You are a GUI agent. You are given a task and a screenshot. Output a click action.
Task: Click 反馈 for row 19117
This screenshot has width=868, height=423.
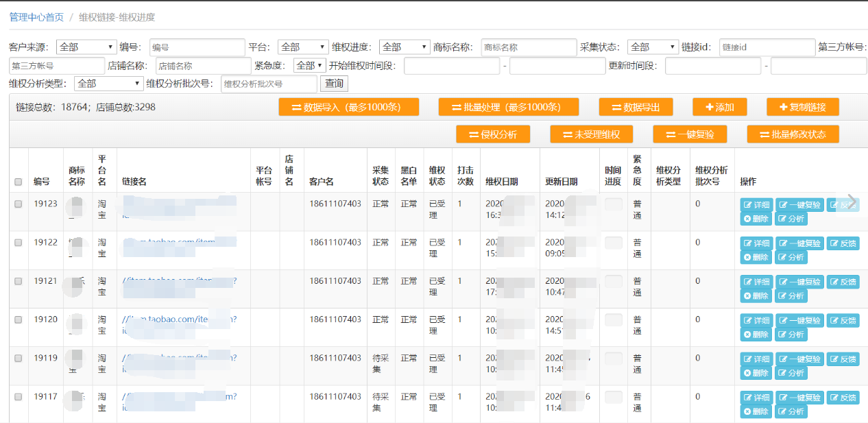click(x=843, y=398)
